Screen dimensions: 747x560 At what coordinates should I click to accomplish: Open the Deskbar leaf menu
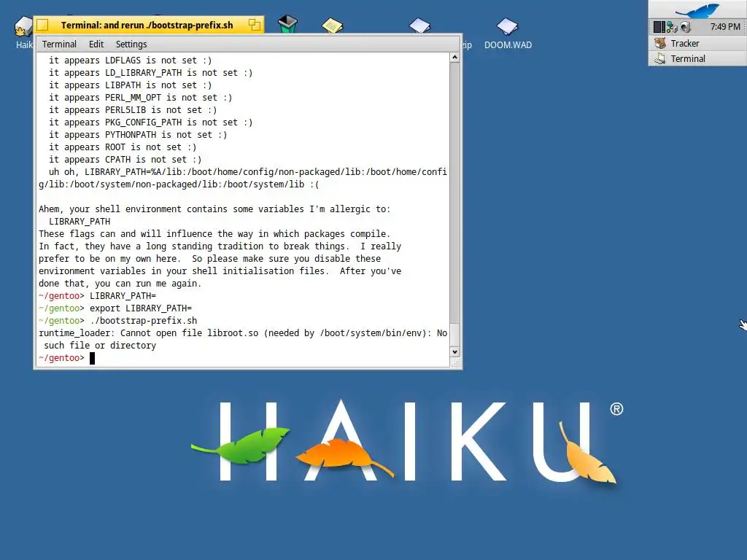697,9
